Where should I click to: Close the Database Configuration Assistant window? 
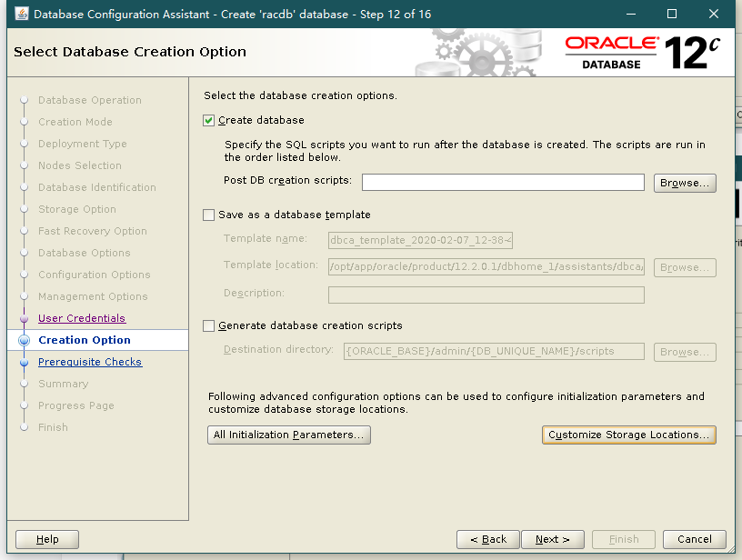(x=714, y=14)
